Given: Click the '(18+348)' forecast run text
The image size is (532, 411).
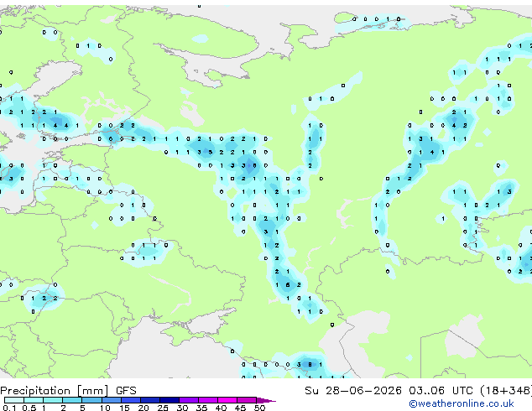Looking at the screenshot, I should click(506, 391).
